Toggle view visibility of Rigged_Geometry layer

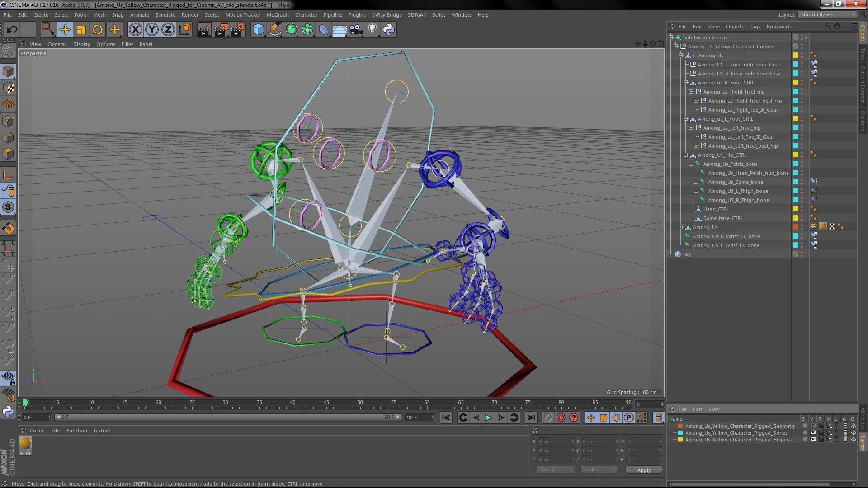813,426
